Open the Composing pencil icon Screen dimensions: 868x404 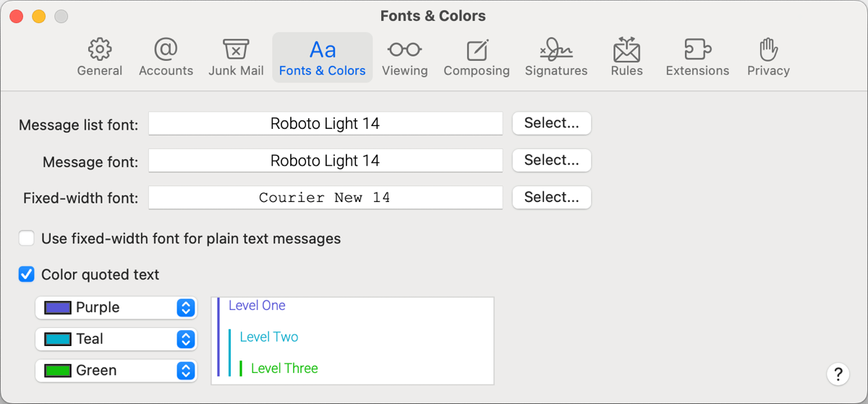pyautogui.click(x=477, y=50)
